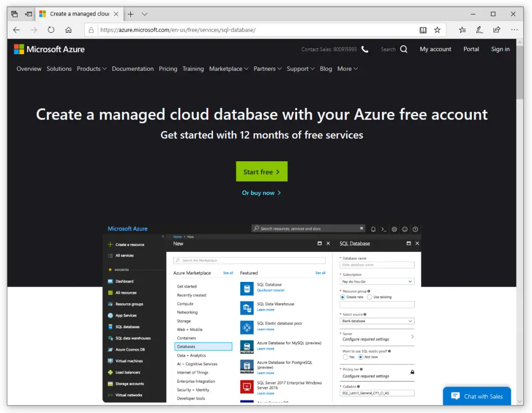The width and height of the screenshot is (532, 413).
Task: Click SQL Data Warehouse featured icon
Action: pos(247,308)
